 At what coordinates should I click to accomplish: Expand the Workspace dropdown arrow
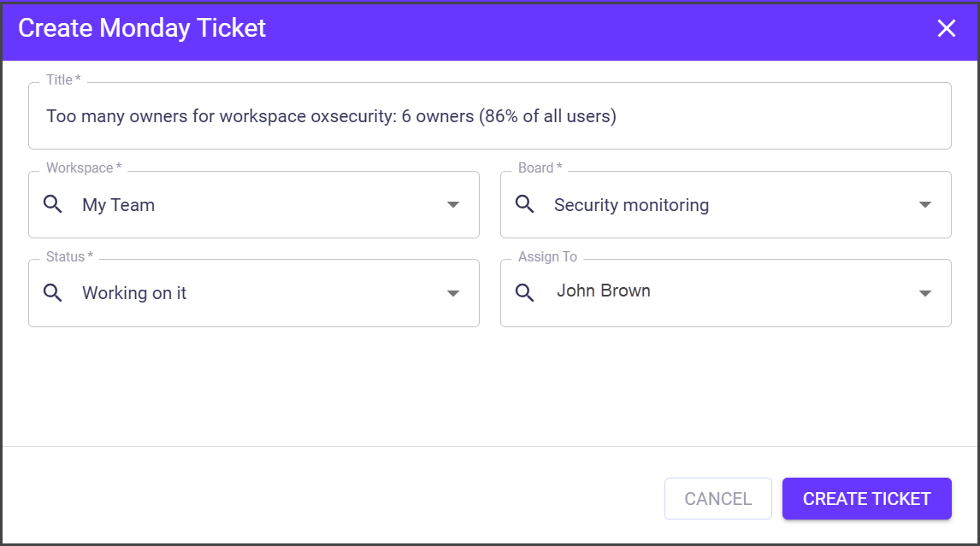point(453,205)
